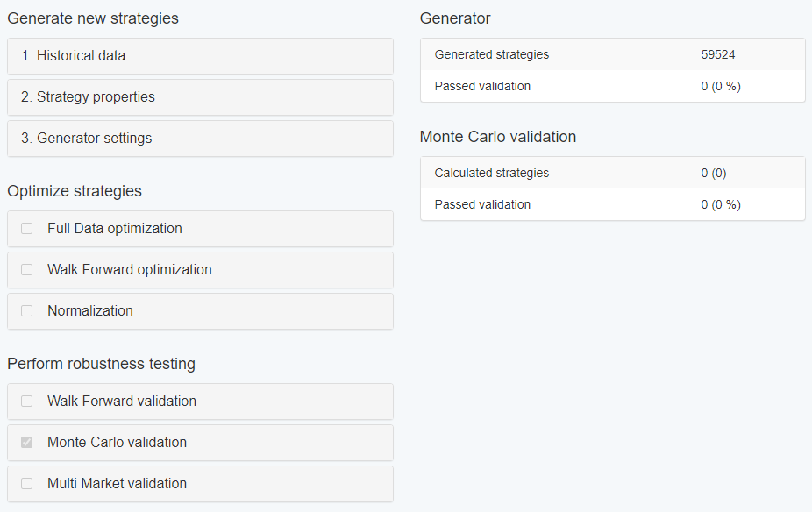The height and width of the screenshot is (512, 812).
Task: Click the Monte Carlo validation heading on right
Action: [498, 137]
